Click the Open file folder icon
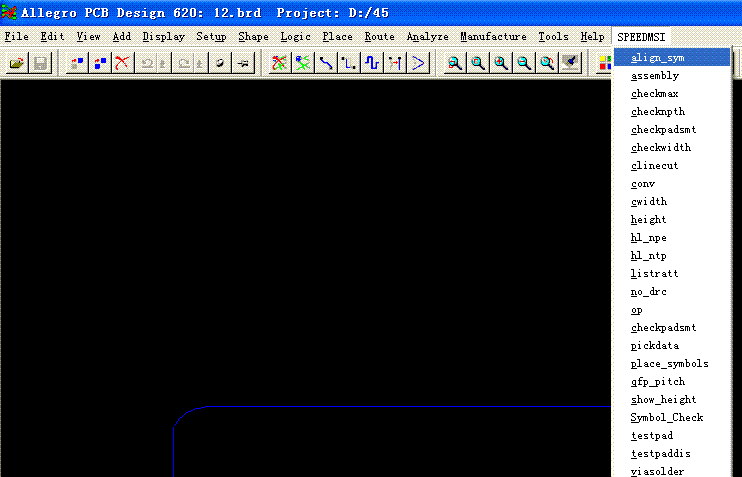This screenshot has width=742, height=477. click(17, 63)
